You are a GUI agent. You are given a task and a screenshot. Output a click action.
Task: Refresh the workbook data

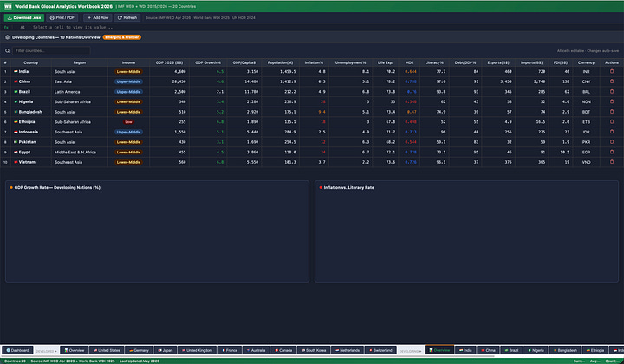(x=127, y=17)
